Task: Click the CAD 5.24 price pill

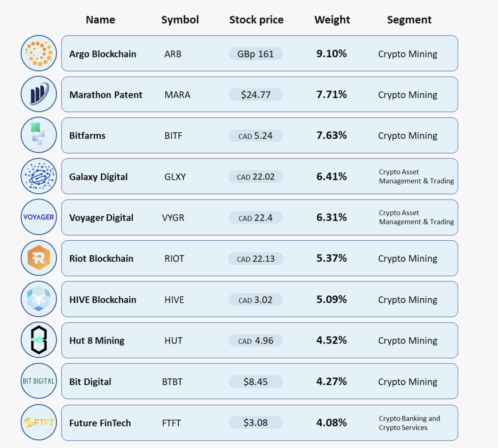Action: tap(256, 136)
